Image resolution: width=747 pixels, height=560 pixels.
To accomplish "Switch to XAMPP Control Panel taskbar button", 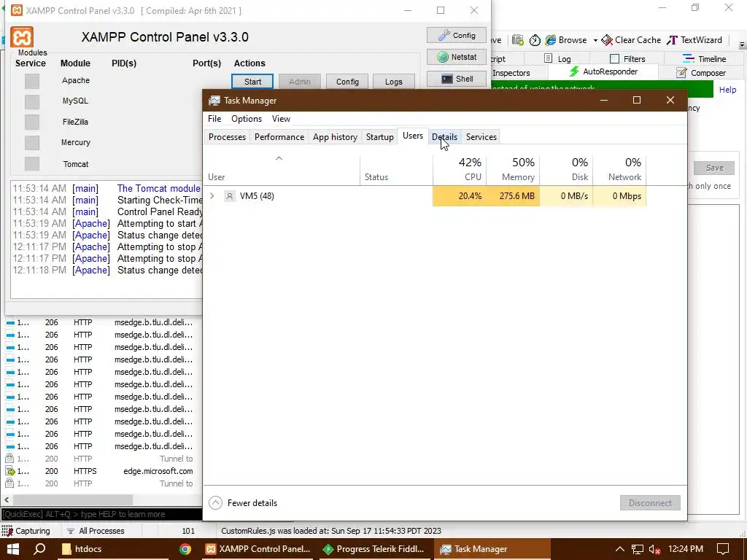I will (x=258, y=549).
